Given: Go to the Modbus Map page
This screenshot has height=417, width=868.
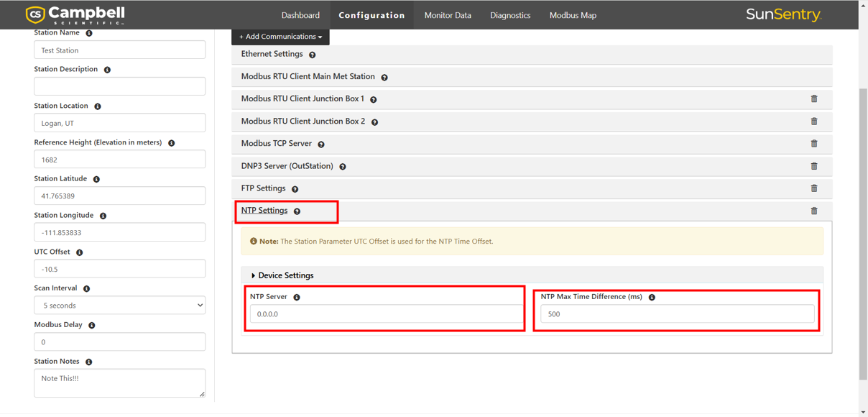Looking at the screenshot, I should [x=573, y=15].
